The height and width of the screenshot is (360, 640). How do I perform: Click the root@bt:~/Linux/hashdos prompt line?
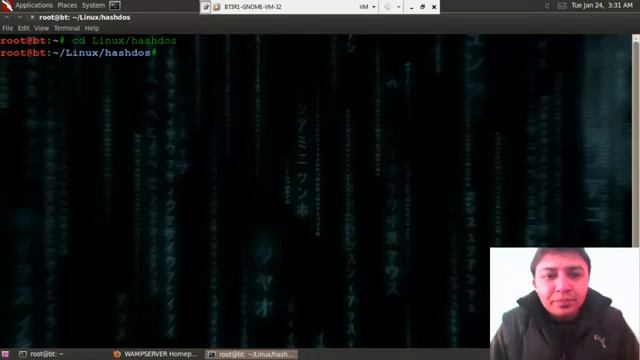[78, 53]
